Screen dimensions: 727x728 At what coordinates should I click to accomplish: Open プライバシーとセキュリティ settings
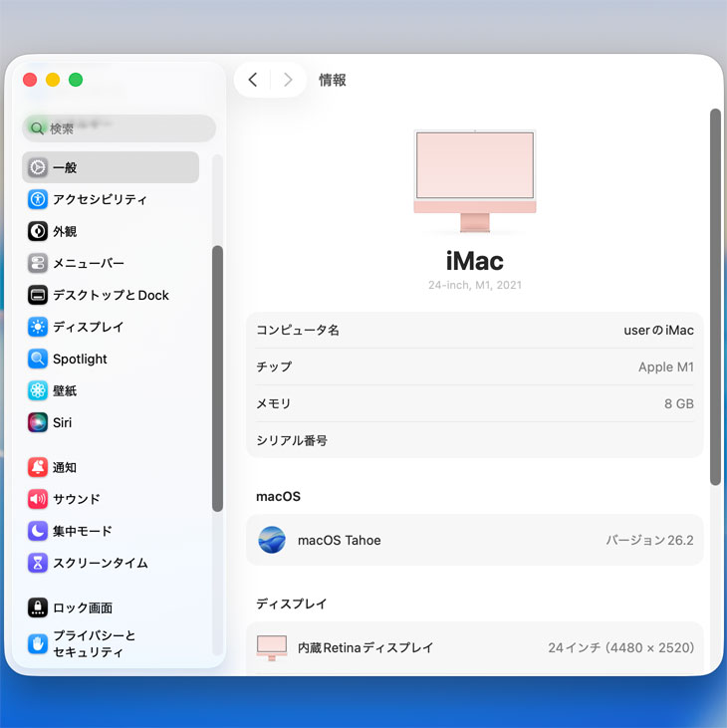coord(94,643)
